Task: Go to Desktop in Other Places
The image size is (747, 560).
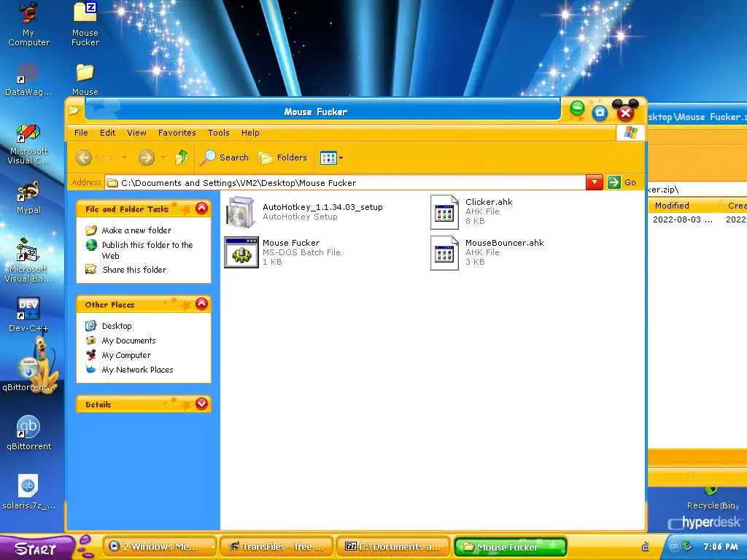Action: click(117, 326)
